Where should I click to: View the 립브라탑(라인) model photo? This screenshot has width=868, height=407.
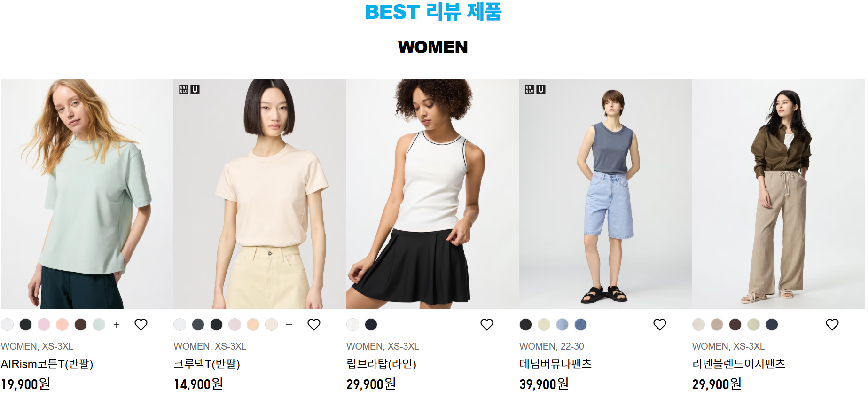tap(432, 194)
